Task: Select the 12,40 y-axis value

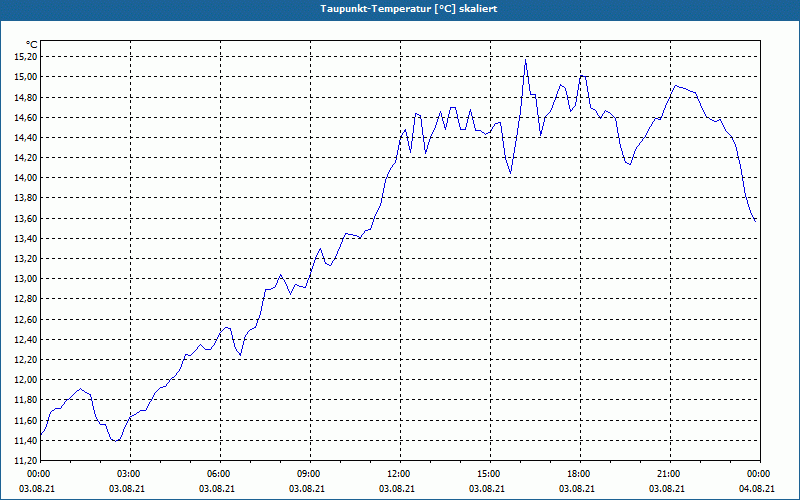Action: 24,339
